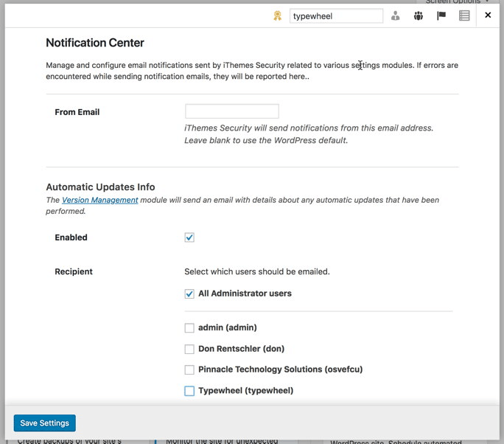Click the Enabled label
Viewport: 504px width, 444px height.
pos(71,237)
